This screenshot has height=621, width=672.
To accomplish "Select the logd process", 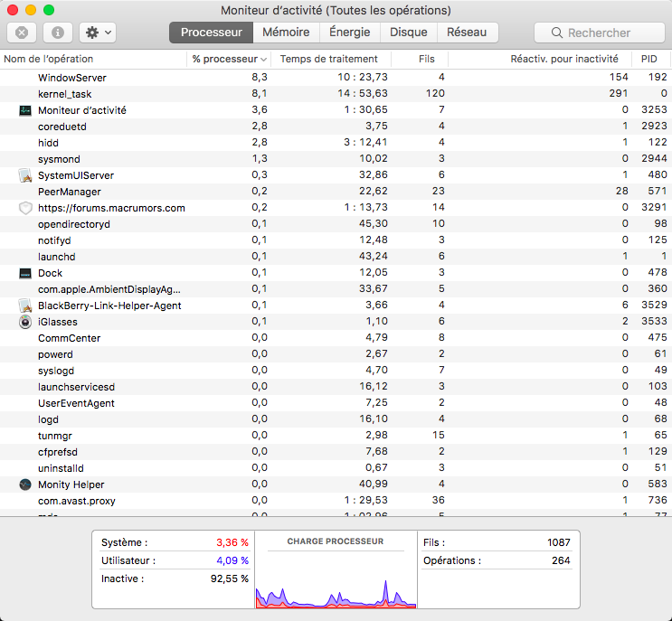I will [336, 419].
